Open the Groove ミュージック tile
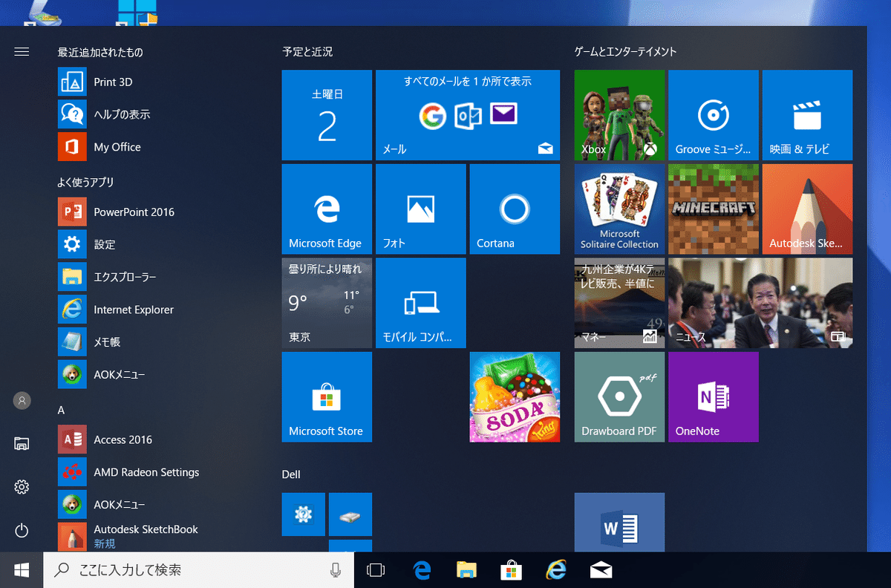Image resolution: width=891 pixels, height=588 pixels. [714, 115]
